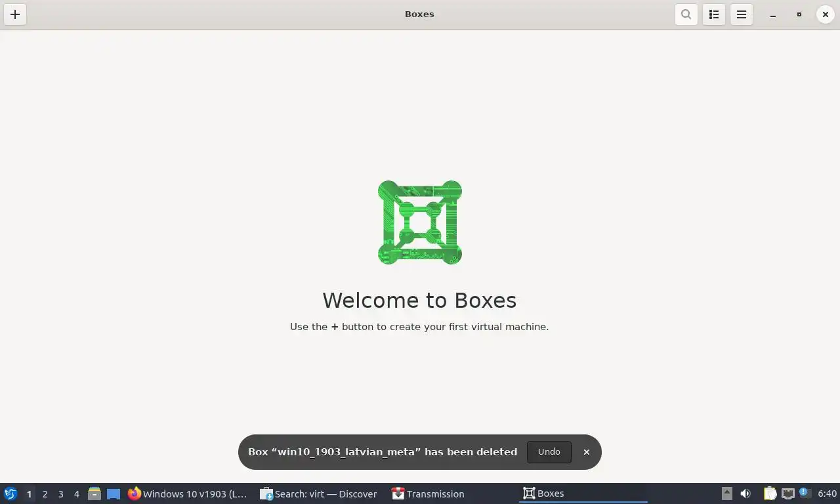
Task: Open the network status tray icon
Action: click(787, 493)
